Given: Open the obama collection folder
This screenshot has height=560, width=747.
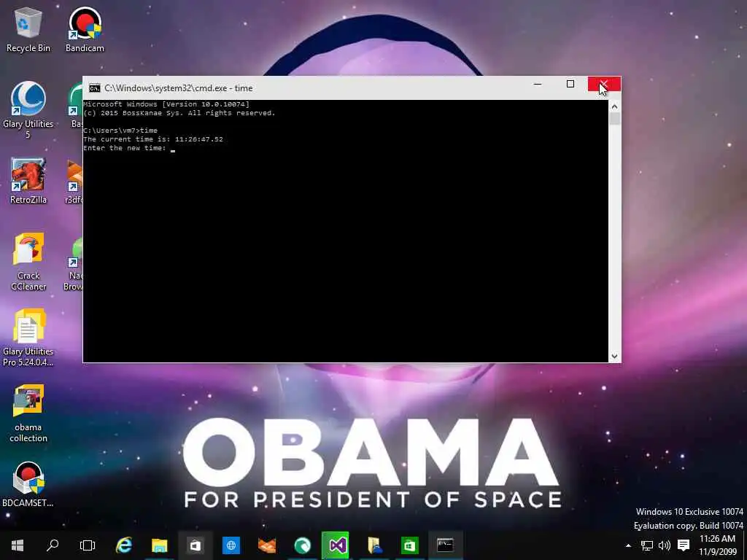Looking at the screenshot, I should [x=28, y=413].
